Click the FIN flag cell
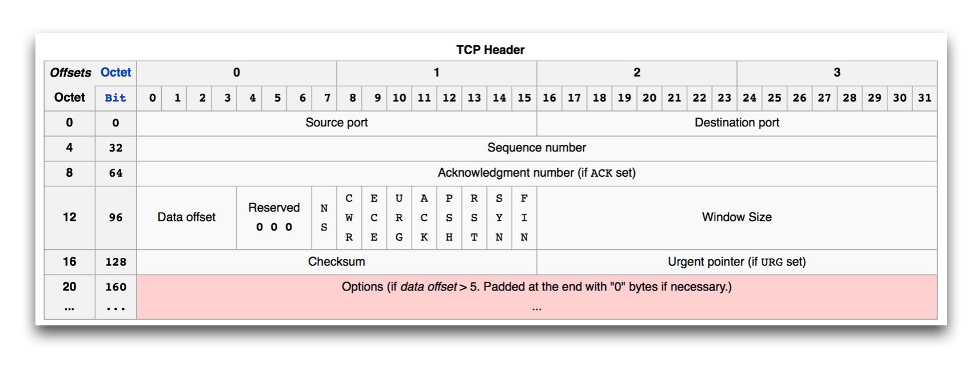The image size is (980, 366). click(x=524, y=218)
